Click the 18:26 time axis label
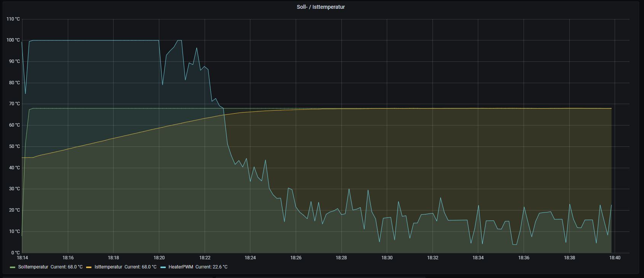644x278 pixels. tap(296, 258)
